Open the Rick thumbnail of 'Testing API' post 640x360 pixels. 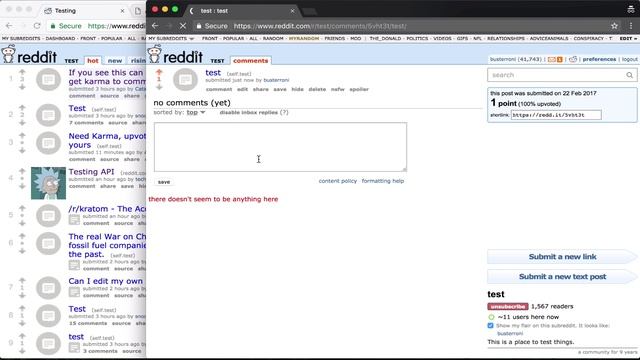(48, 183)
